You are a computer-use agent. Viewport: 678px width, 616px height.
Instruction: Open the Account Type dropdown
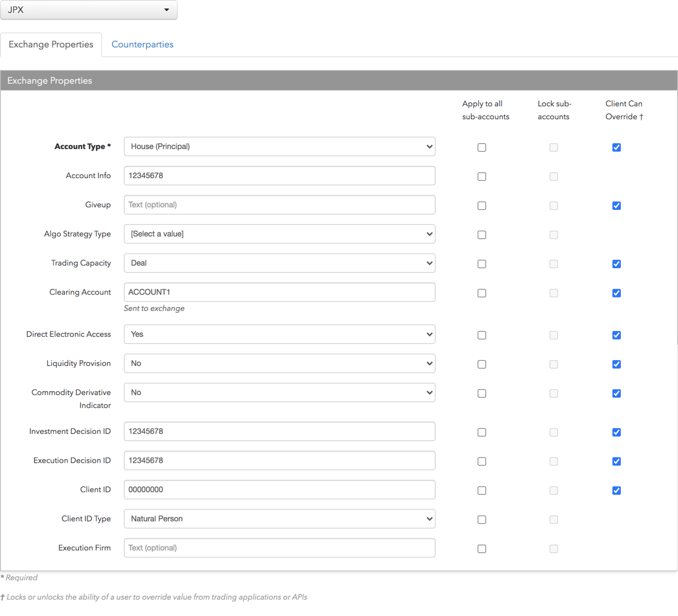tap(279, 146)
